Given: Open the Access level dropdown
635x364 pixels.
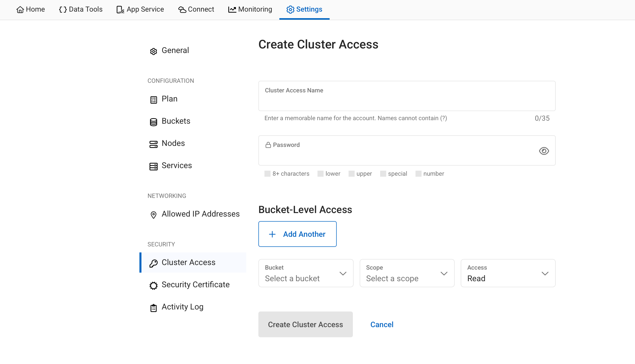Looking at the screenshot, I should click(508, 273).
